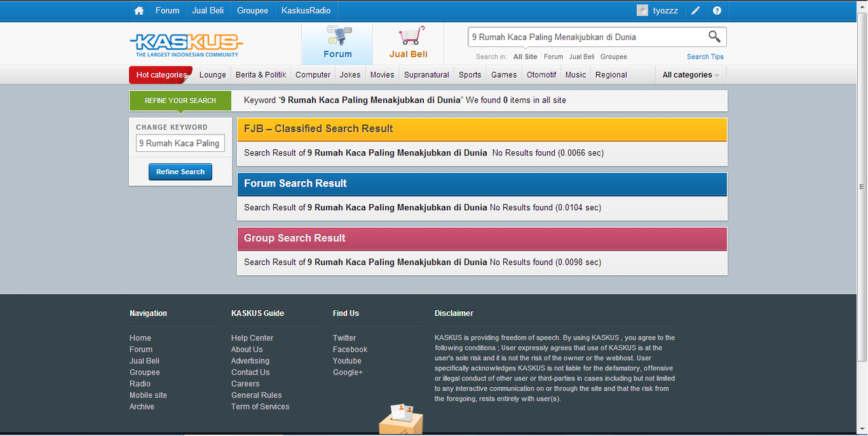Open footer Radio link

(140, 384)
